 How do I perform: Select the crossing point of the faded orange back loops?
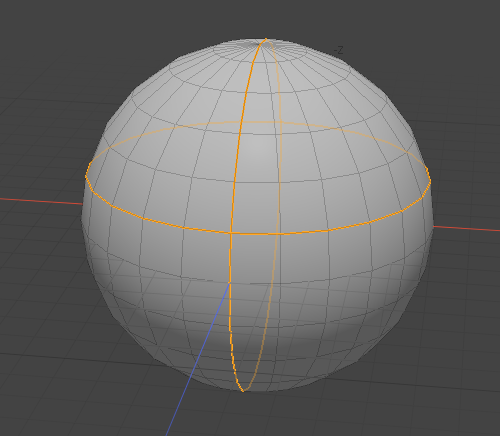point(281,123)
